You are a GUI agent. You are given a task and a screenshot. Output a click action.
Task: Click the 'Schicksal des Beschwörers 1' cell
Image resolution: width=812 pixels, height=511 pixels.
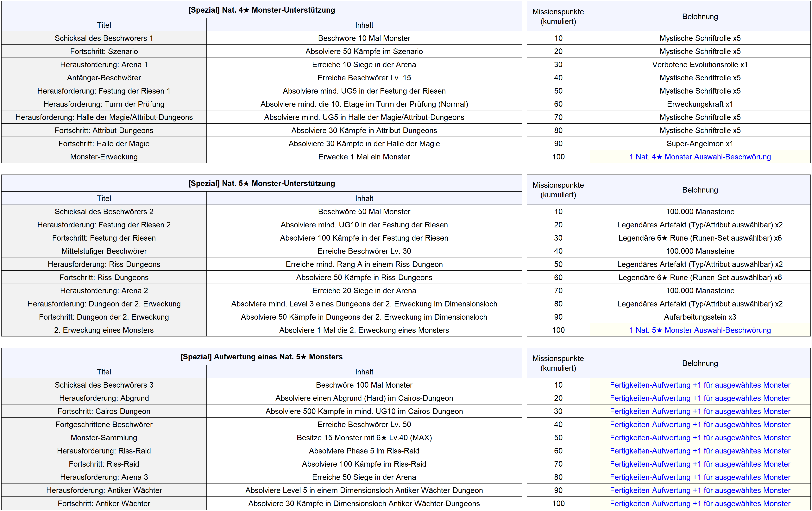click(104, 38)
